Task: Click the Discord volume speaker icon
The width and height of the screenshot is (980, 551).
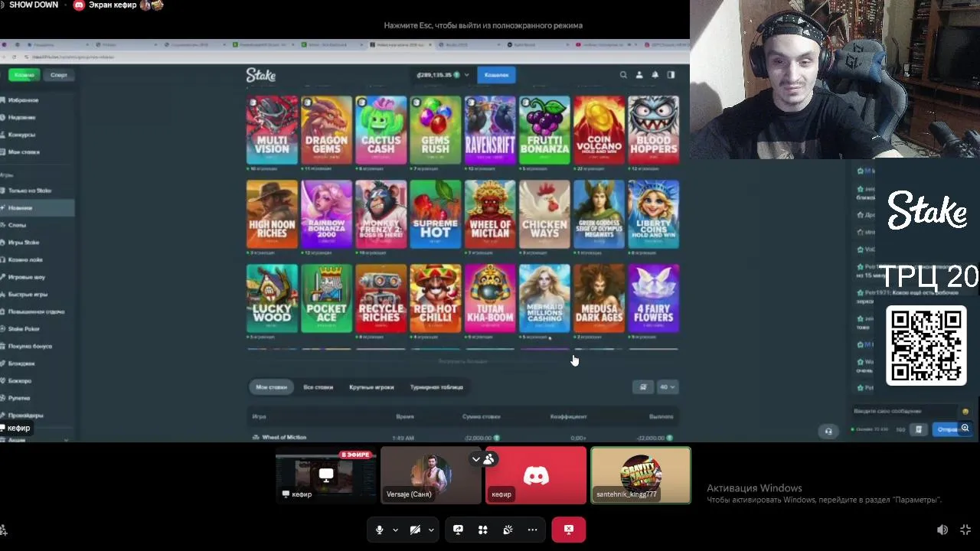Action: 942,530
